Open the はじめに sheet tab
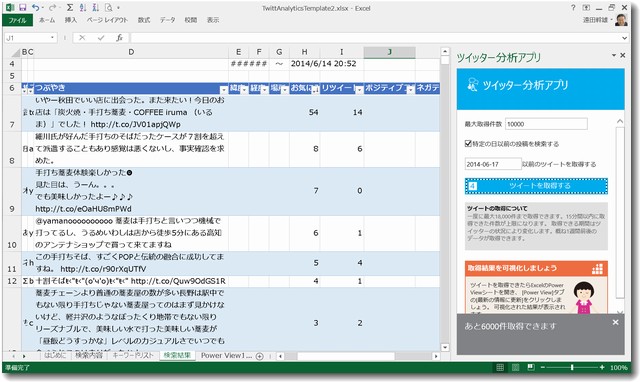The height and width of the screenshot is (382, 640). tap(55, 355)
